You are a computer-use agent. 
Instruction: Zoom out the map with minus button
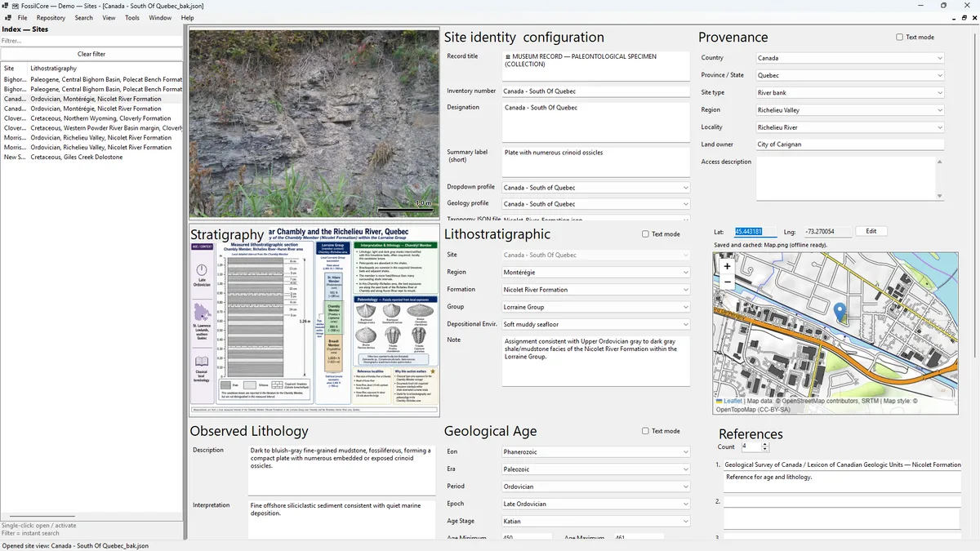point(727,282)
